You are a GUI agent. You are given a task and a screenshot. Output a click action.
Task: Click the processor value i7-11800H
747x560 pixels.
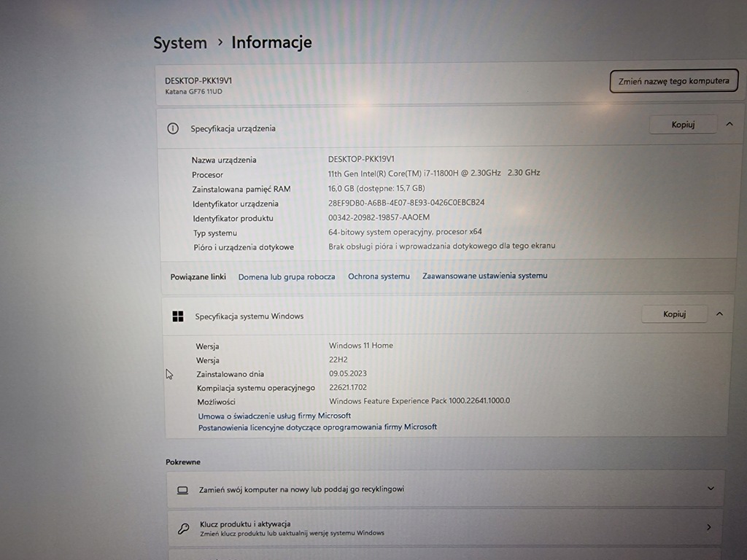point(434,173)
